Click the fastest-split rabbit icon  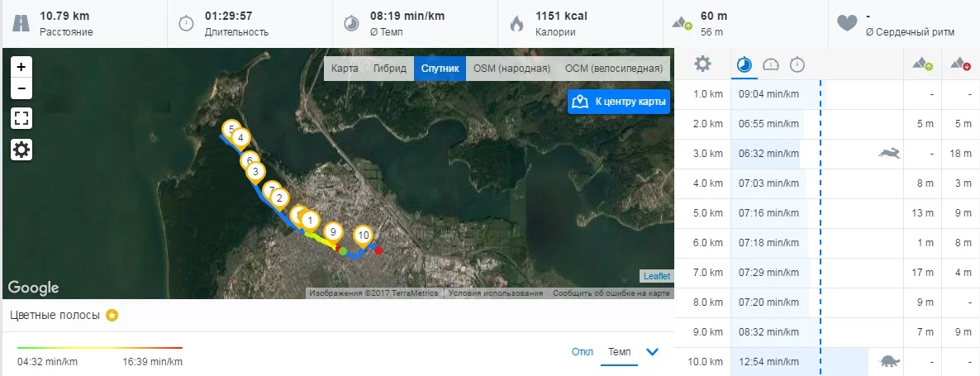point(889,152)
